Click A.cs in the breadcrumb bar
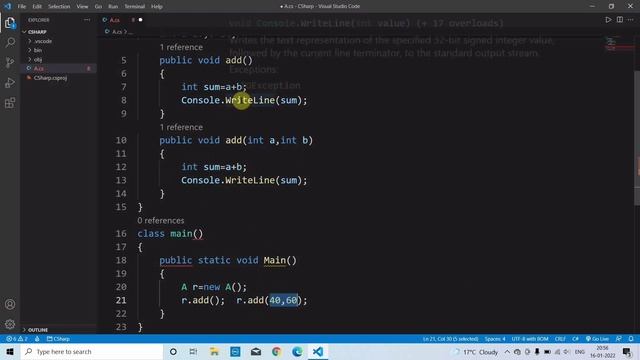640x360 pixels. point(116,32)
